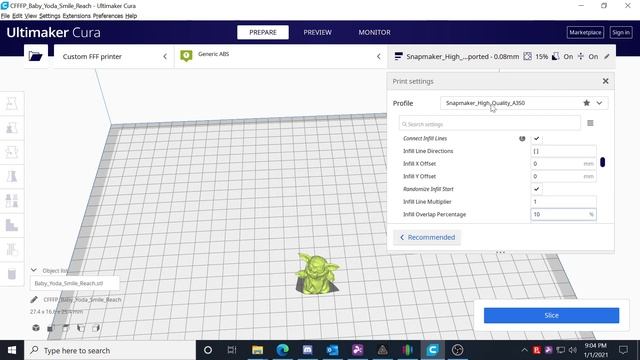Image resolution: width=640 pixels, height=360 pixels.
Task: Expand the Generic ABS material selector
Action: click(x=379, y=56)
